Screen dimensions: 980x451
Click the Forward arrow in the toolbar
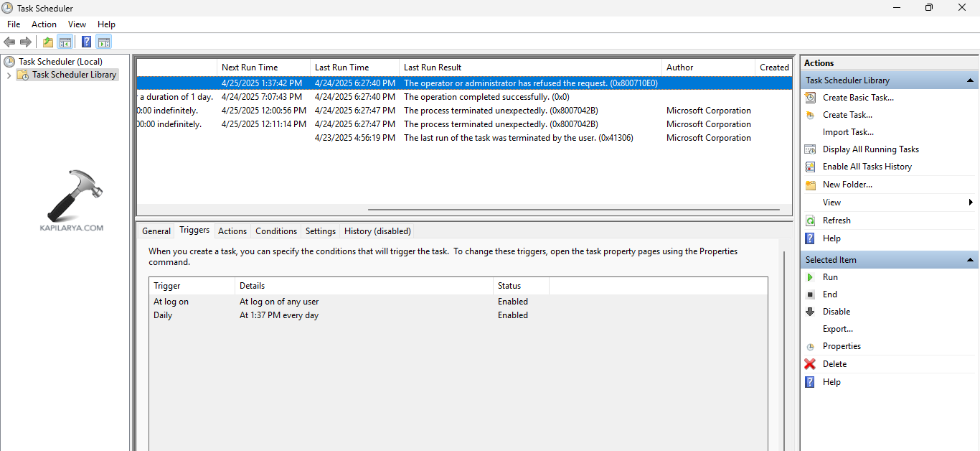tap(26, 42)
